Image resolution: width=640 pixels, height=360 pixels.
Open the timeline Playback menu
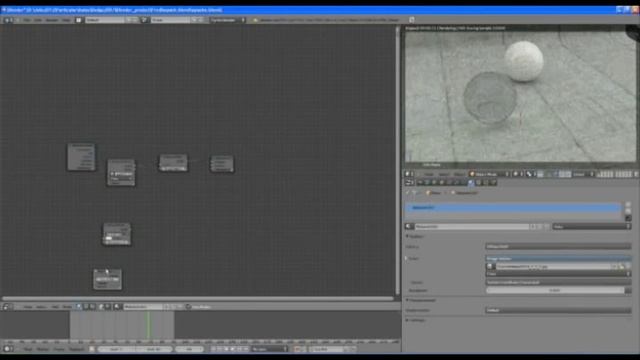pyautogui.click(x=77, y=349)
